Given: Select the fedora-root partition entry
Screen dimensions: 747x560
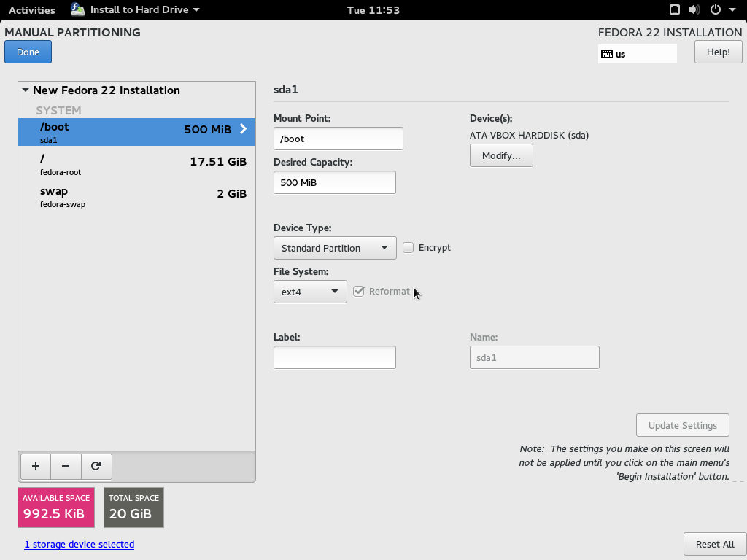Looking at the screenshot, I should (x=136, y=166).
